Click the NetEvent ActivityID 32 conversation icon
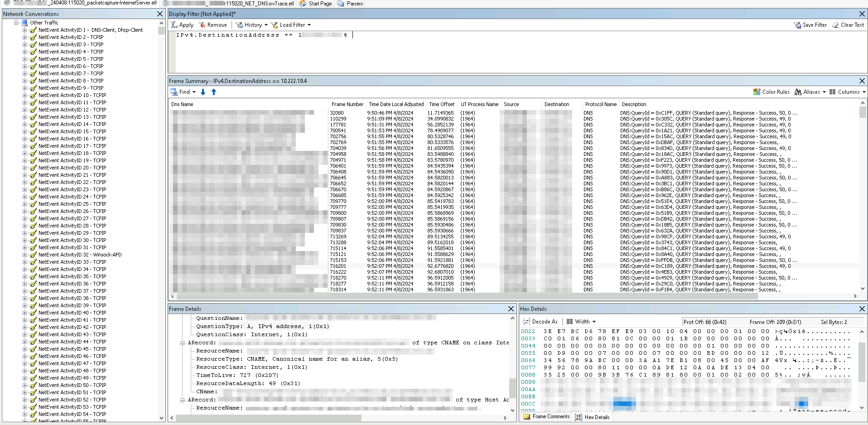868x425 pixels. click(33, 255)
